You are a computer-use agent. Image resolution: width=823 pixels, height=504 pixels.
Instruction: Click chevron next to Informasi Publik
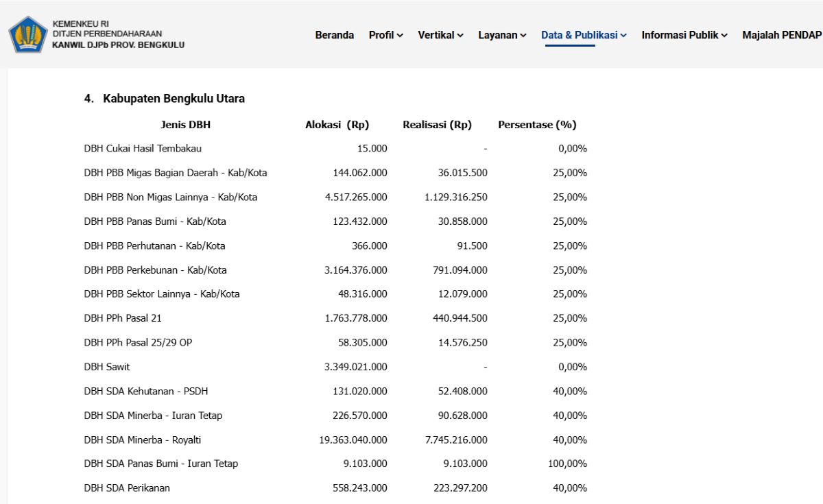[x=724, y=36]
